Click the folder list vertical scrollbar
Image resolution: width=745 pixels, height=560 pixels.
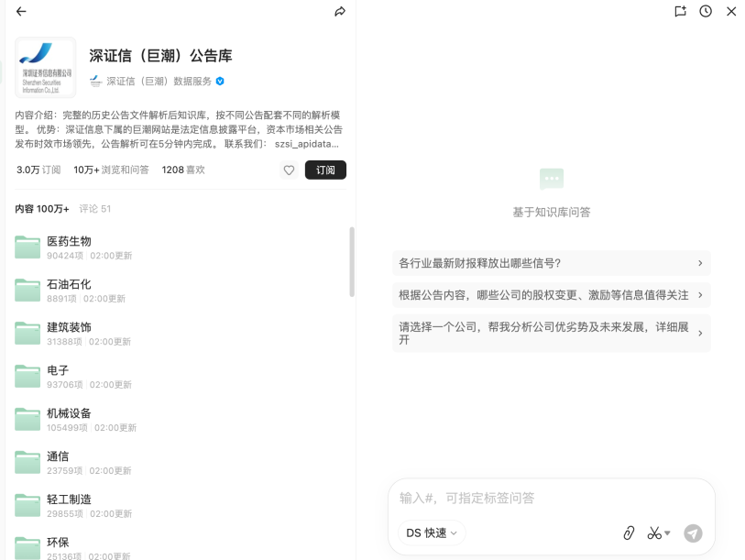tap(352, 262)
